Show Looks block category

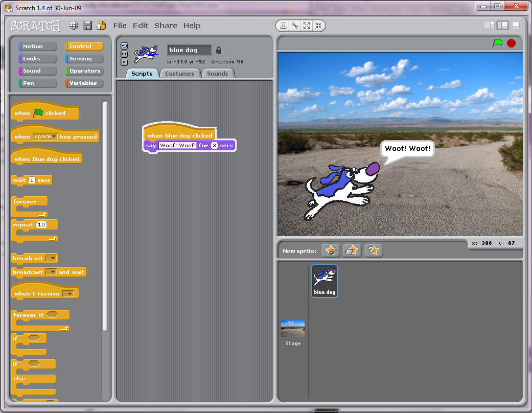click(x=38, y=58)
